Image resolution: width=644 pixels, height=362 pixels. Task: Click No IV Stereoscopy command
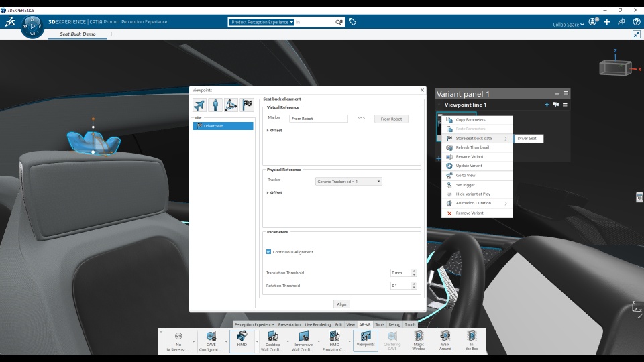pyautogui.click(x=178, y=341)
